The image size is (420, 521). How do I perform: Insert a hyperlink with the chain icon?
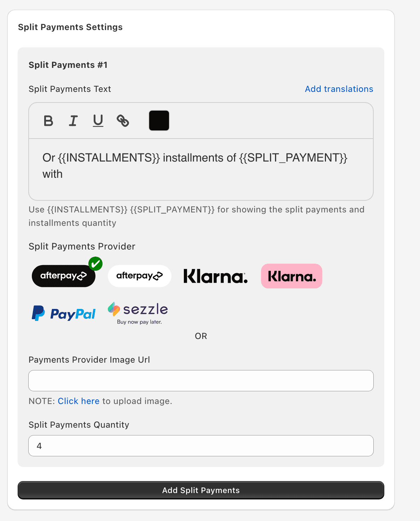[123, 121]
